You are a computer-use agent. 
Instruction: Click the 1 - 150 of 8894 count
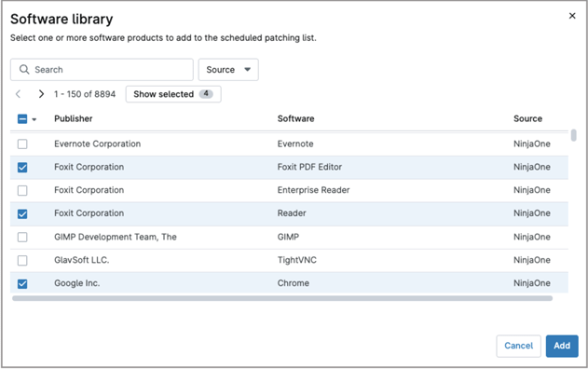tap(85, 94)
